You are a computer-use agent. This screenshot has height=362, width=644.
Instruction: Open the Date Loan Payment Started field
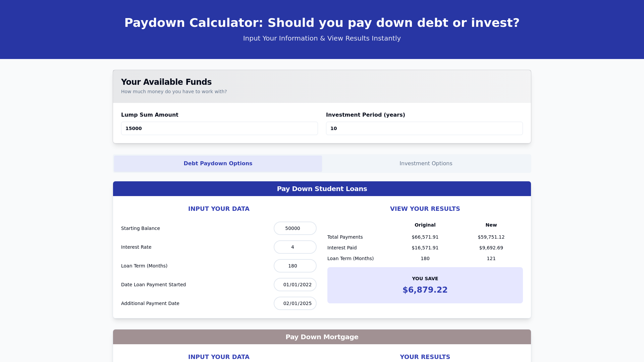tap(295, 285)
